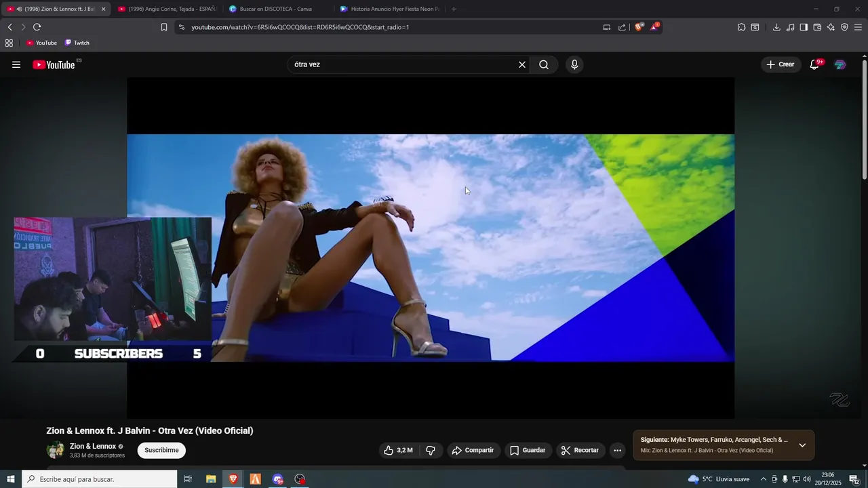Open browser extensions puzzle icon
The width and height of the screenshot is (868, 488).
click(x=741, y=27)
